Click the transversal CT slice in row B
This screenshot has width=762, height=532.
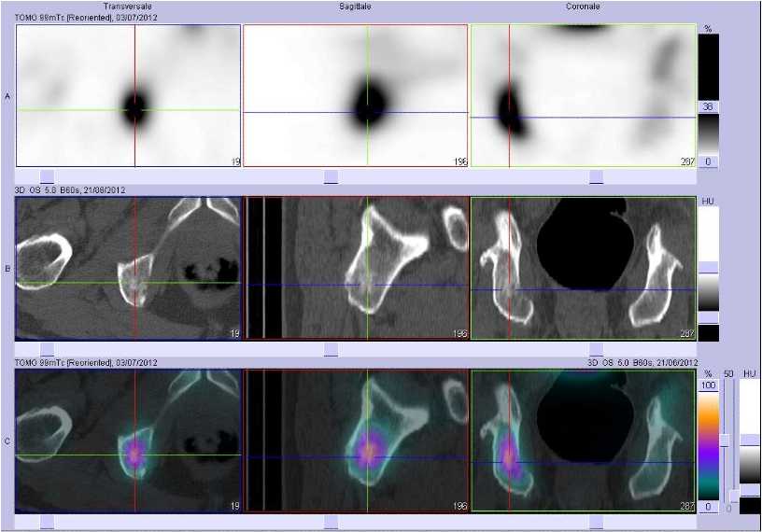coord(128,268)
